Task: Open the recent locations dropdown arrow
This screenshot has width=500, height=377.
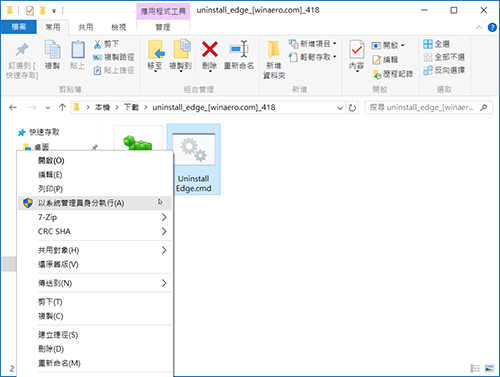Action: pyautogui.click(x=48, y=108)
